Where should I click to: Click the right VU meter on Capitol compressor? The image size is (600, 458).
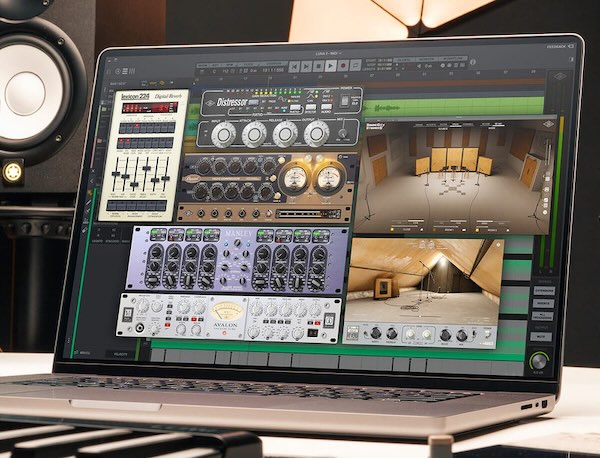tap(329, 178)
